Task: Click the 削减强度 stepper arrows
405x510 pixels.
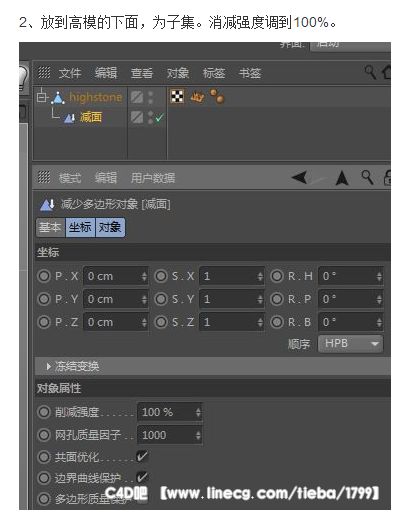Action: [198, 412]
